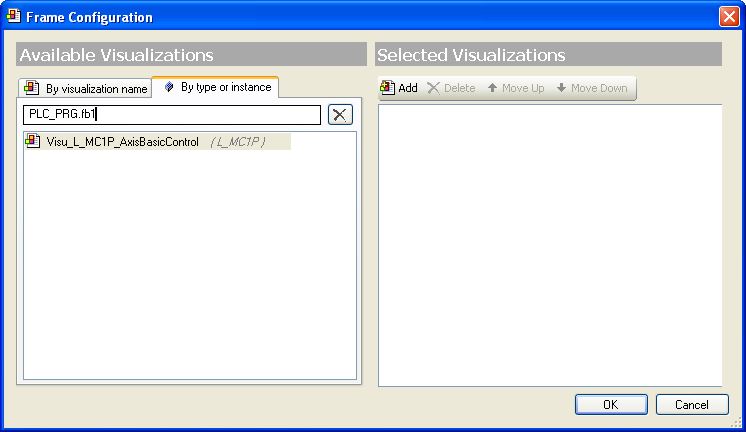746x432 pixels.
Task: Click the Available Visualizations header
Action: pyautogui.click(x=191, y=55)
